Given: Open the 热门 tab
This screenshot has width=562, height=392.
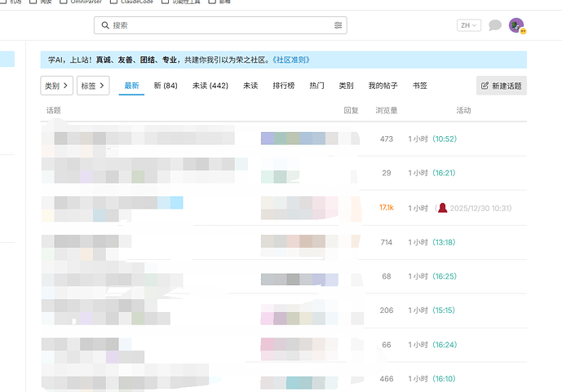Looking at the screenshot, I should 316,86.
